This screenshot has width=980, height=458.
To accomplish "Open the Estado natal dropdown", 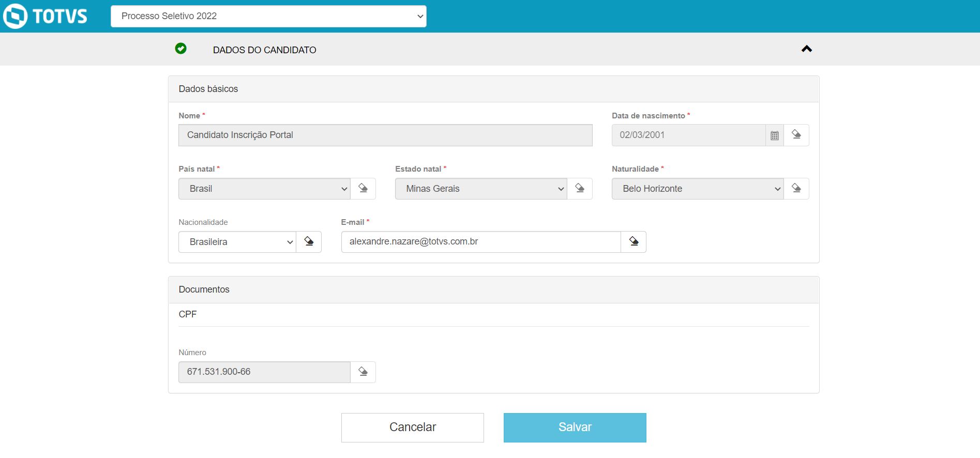I will [x=481, y=189].
